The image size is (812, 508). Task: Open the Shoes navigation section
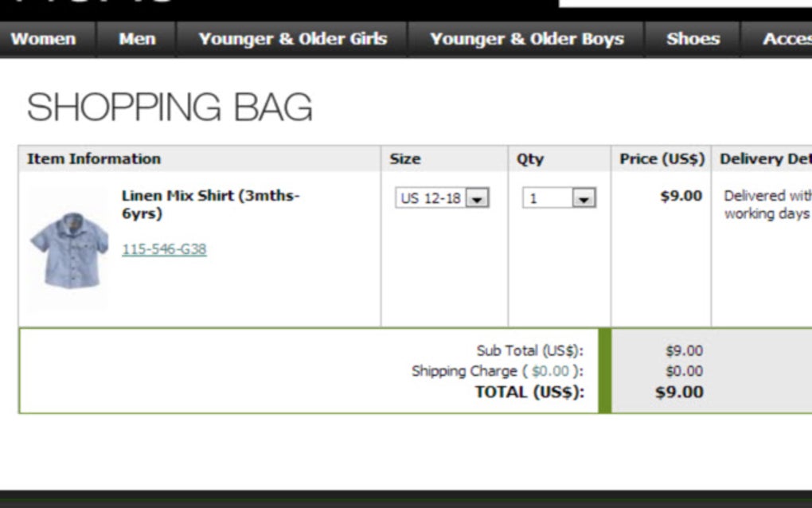point(692,38)
